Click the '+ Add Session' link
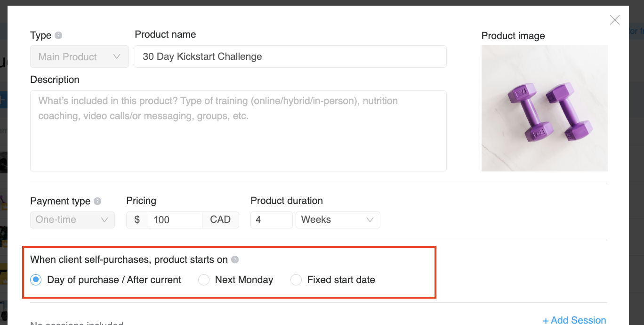 [574, 320]
